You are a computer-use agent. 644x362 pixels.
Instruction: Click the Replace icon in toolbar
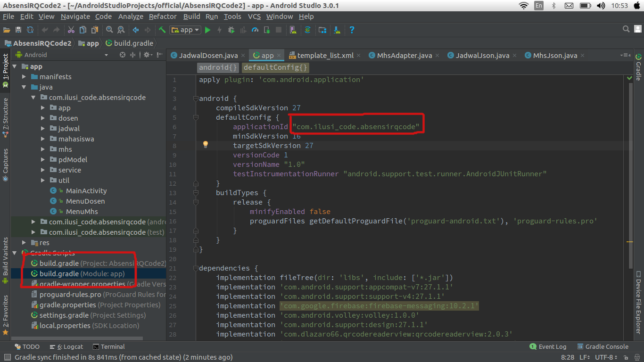click(x=121, y=30)
